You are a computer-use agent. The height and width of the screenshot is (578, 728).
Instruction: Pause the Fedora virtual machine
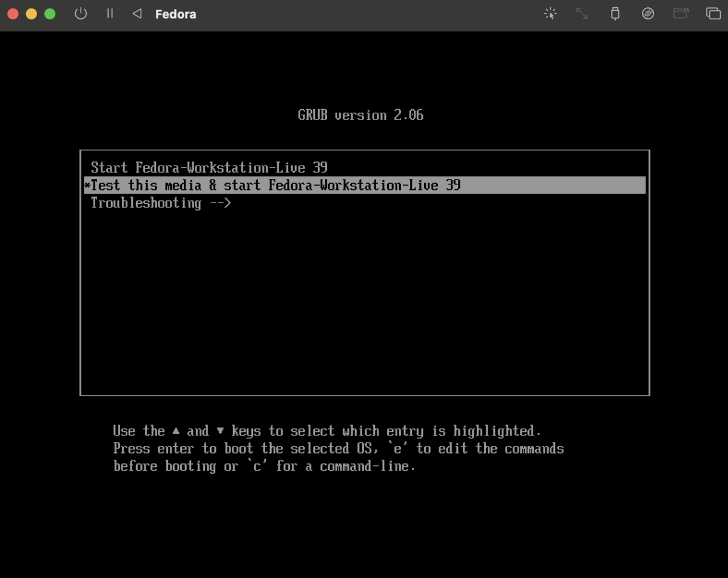110,13
